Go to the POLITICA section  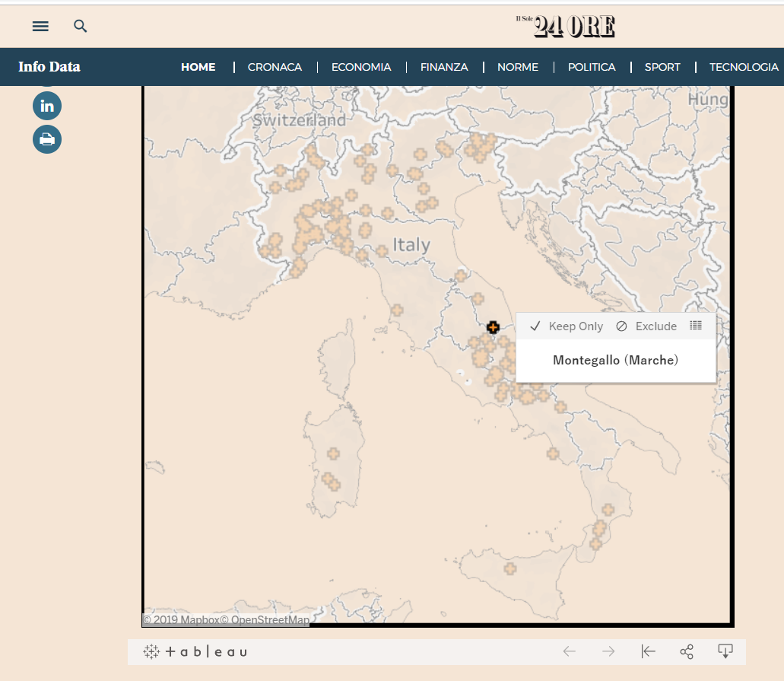[592, 67]
